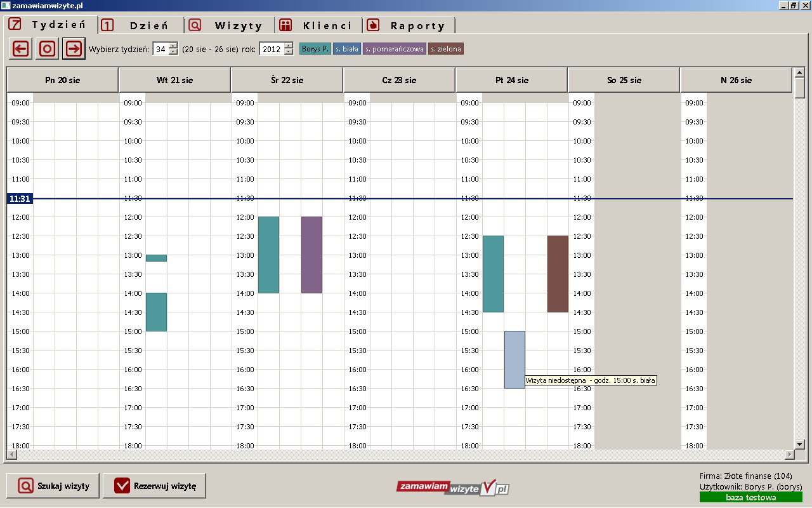
Task: Click the year field 2012
Action: [272, 49]
